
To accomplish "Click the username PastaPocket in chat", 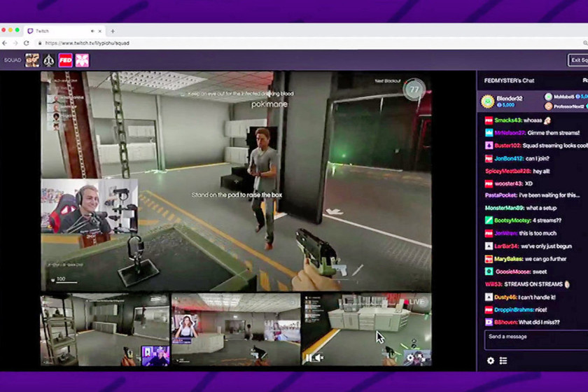I will (x=501, y=195).
